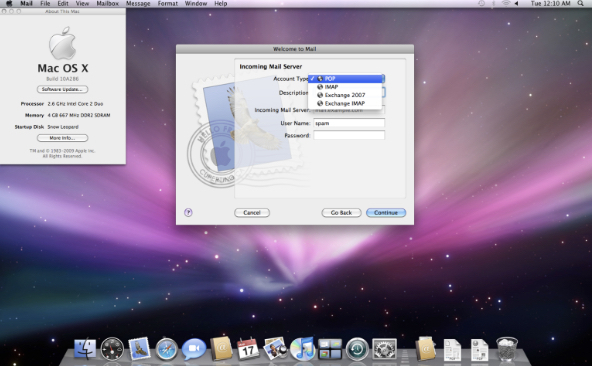Open Time Machine in the dock
This screenshot has width=592, height=366.
(x=357, y=349)
